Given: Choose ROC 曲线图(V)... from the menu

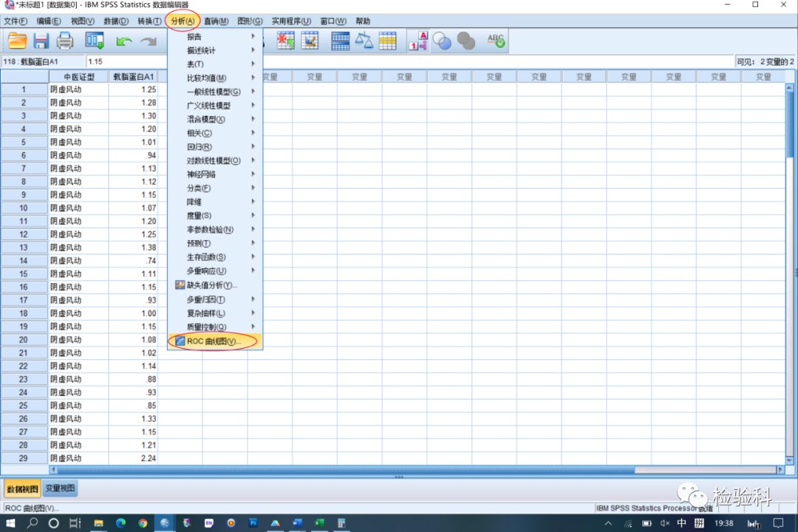Looking at the screenshot, I should coord(214,341).
